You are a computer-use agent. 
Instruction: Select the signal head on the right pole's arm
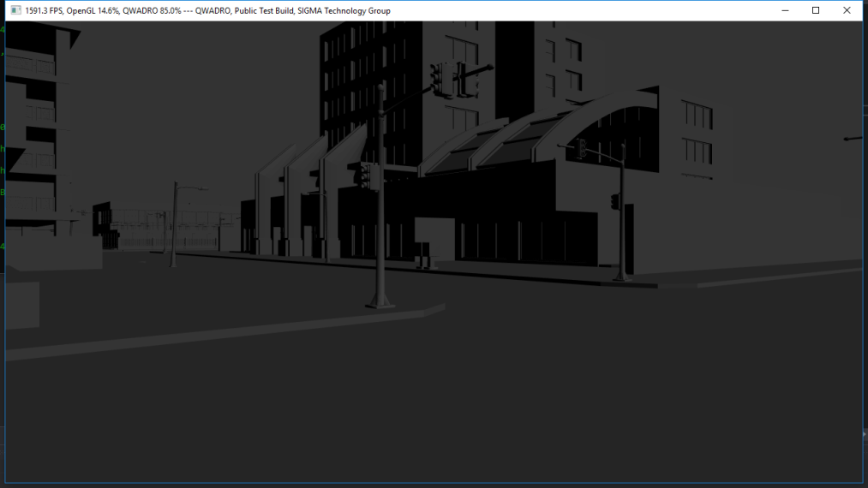pos(582,148)
